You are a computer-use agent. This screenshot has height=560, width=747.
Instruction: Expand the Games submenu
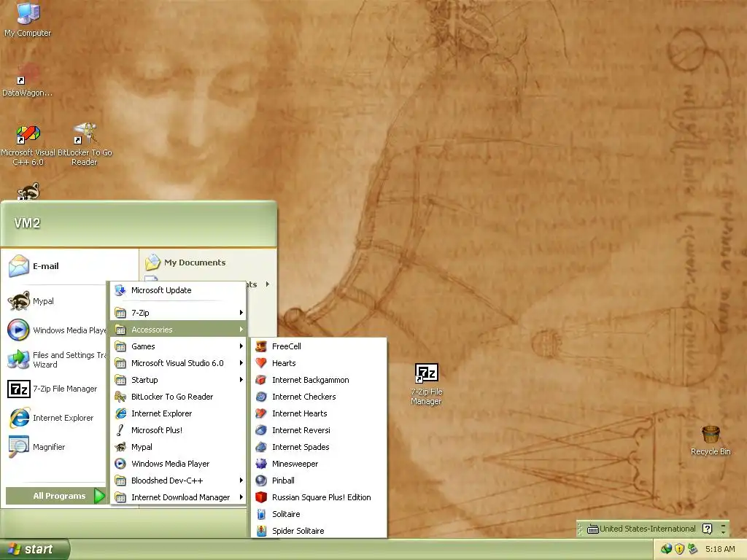coord(178,346)
